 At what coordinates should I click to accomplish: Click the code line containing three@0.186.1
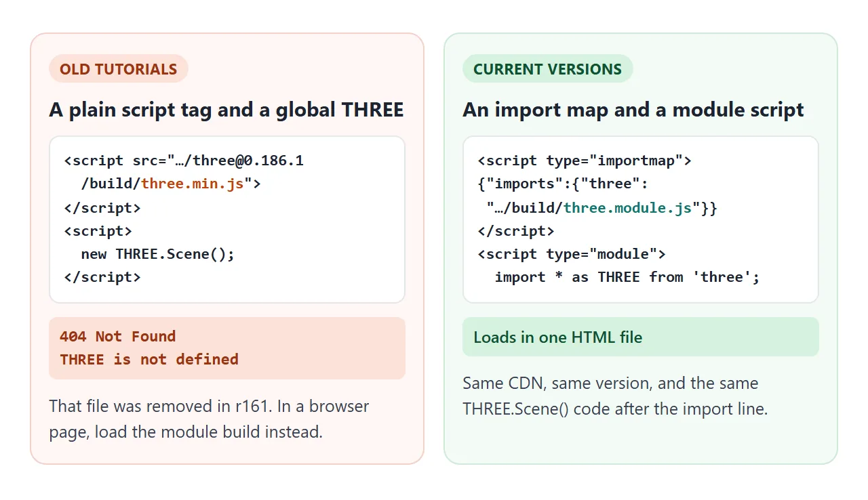point(184,161)
